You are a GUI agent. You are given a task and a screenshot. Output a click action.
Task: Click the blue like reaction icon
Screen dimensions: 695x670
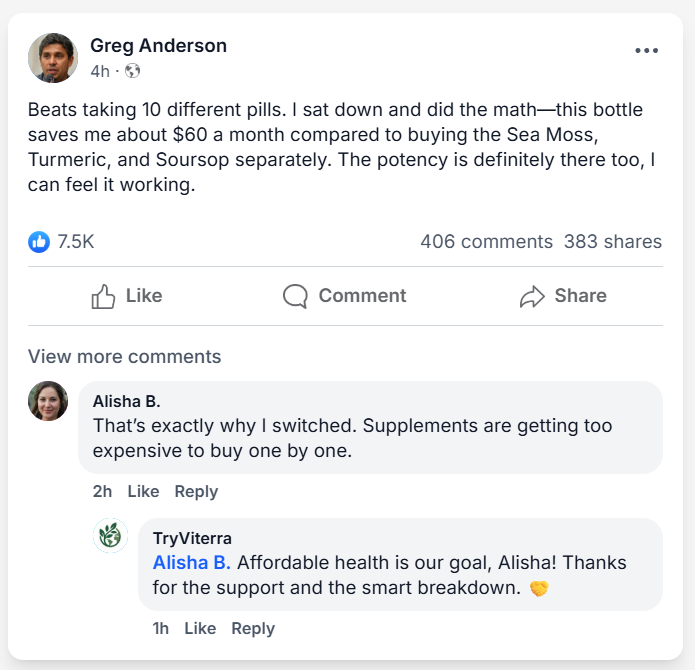coord(39,241)
